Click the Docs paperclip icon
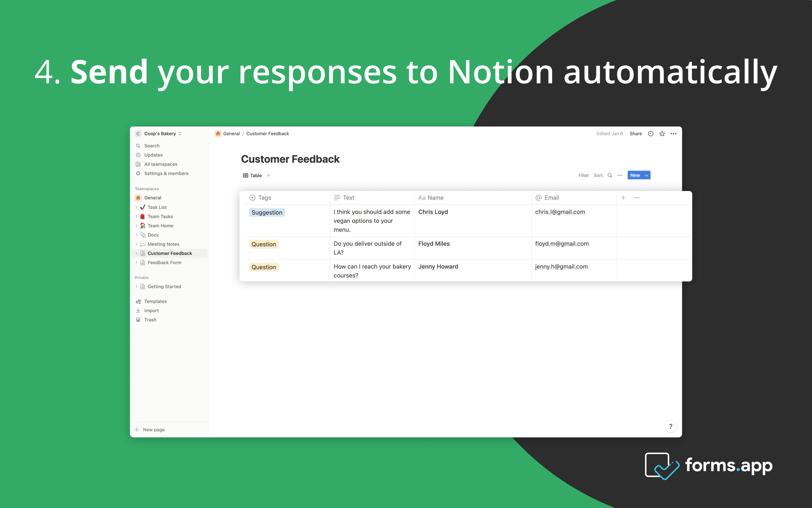Viewport: 812px width, 508px height. [x=143, y=235]
